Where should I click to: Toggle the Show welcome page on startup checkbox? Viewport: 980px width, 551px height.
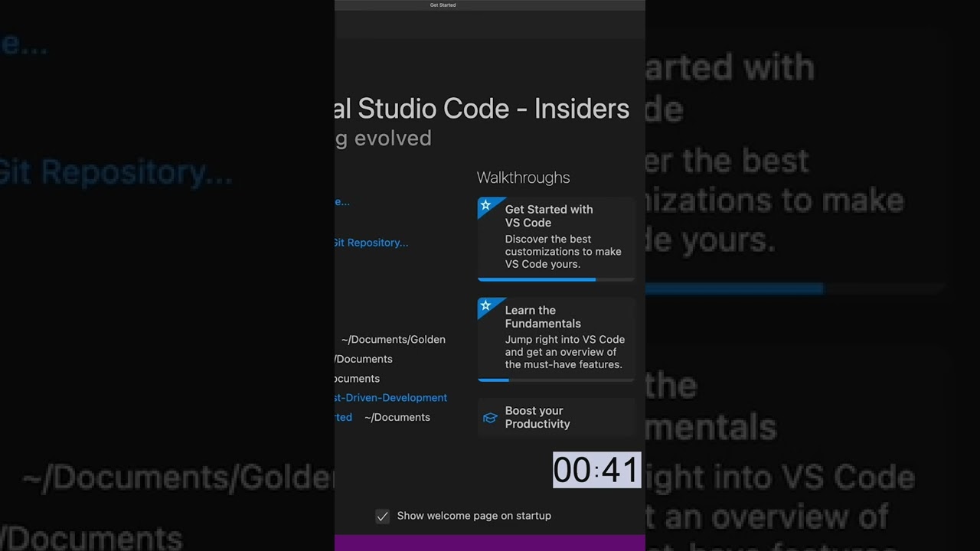pos(382,516)
